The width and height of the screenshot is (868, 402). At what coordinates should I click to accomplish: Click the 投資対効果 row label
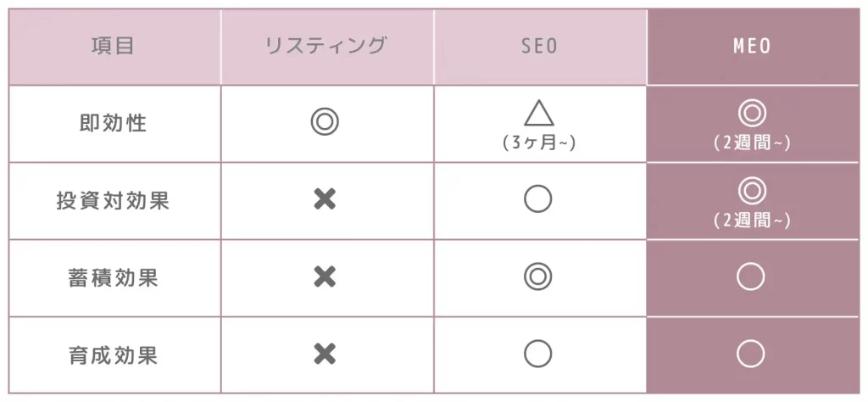[114, 201]
